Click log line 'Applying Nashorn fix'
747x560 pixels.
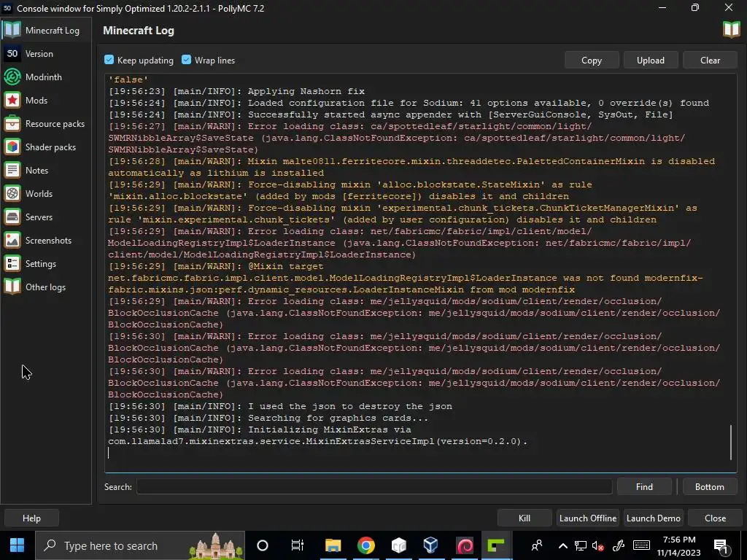pos(236,91)
